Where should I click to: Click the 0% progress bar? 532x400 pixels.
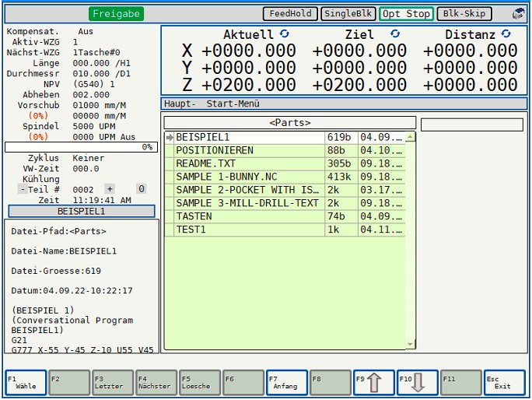pyautogui.click(x=81, y=147)
